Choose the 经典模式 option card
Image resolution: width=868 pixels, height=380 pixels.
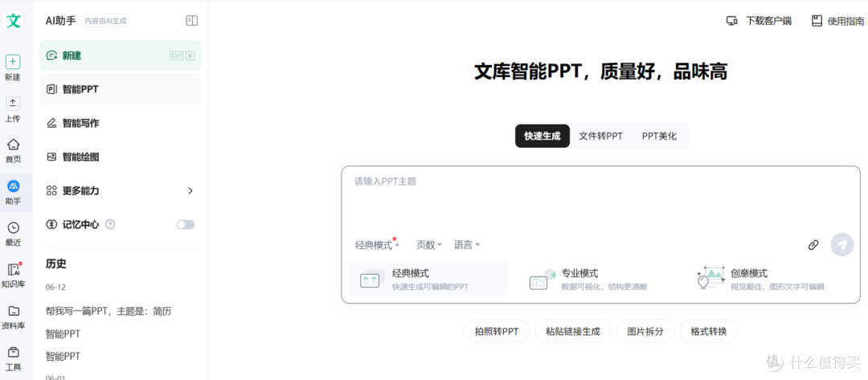click(428, 280)
